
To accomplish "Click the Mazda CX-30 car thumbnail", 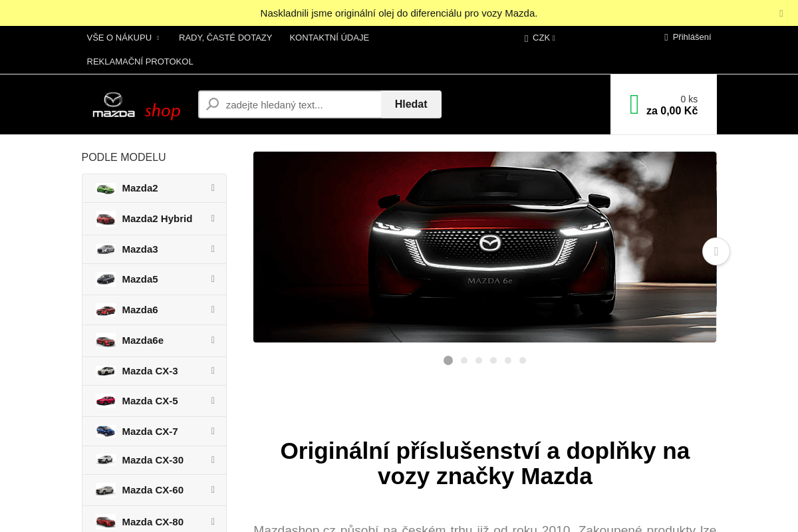I will (105, 460).
